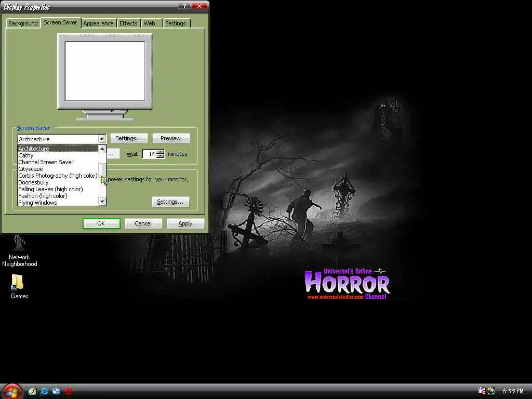Click the question mark help button in title bar

tap(184, 6)
